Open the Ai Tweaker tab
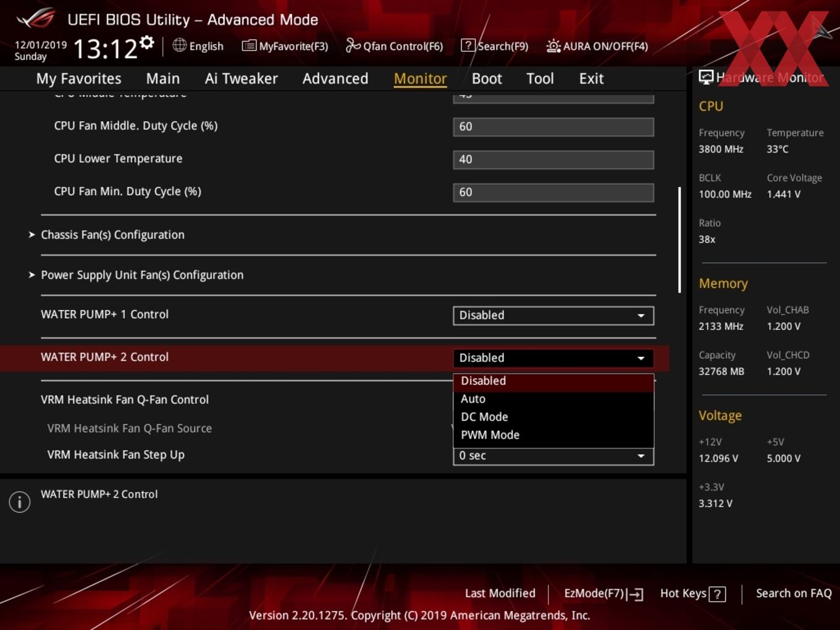Viewport: 840px width, 630px height. (x=241, y=78)
